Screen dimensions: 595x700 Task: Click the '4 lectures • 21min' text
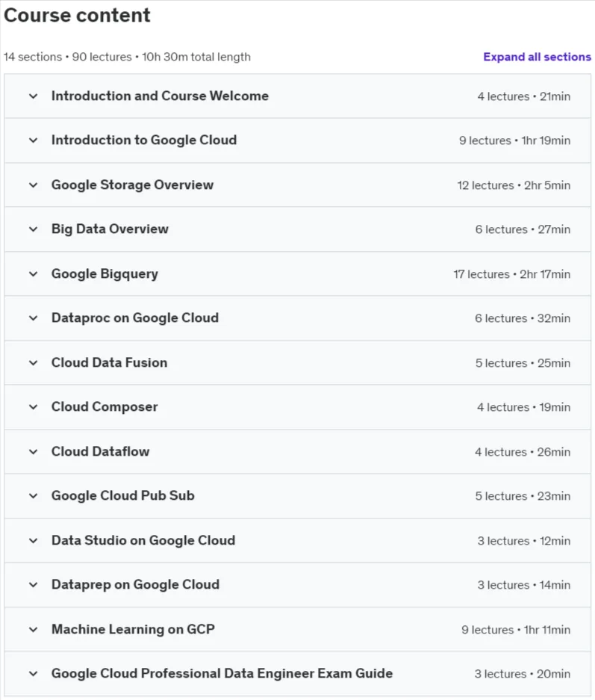(523, 96)
